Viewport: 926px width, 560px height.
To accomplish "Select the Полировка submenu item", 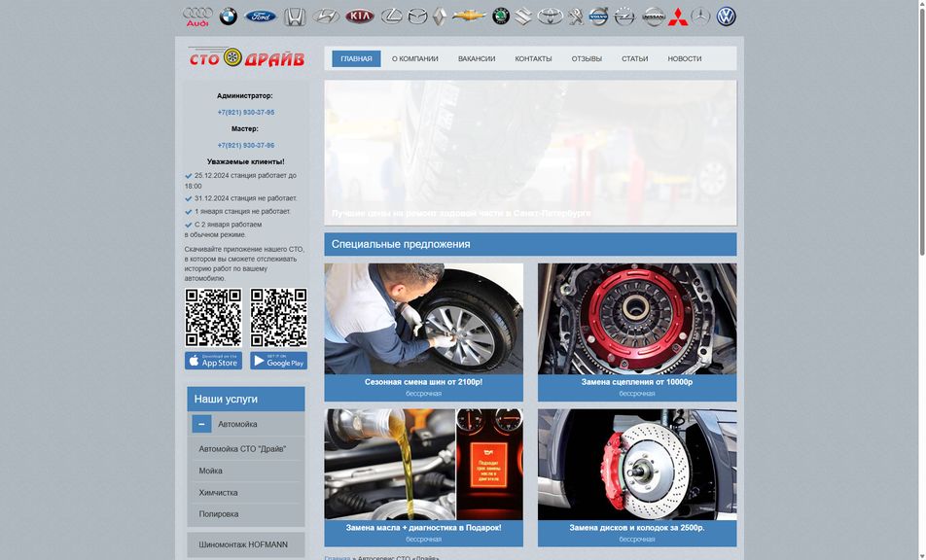I will click(219, 514).
